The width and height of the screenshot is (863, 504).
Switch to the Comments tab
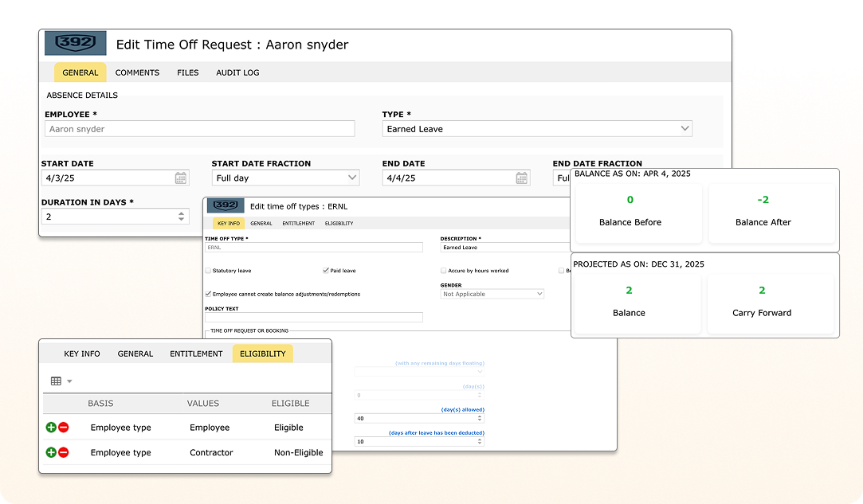[x=137, y=72]
